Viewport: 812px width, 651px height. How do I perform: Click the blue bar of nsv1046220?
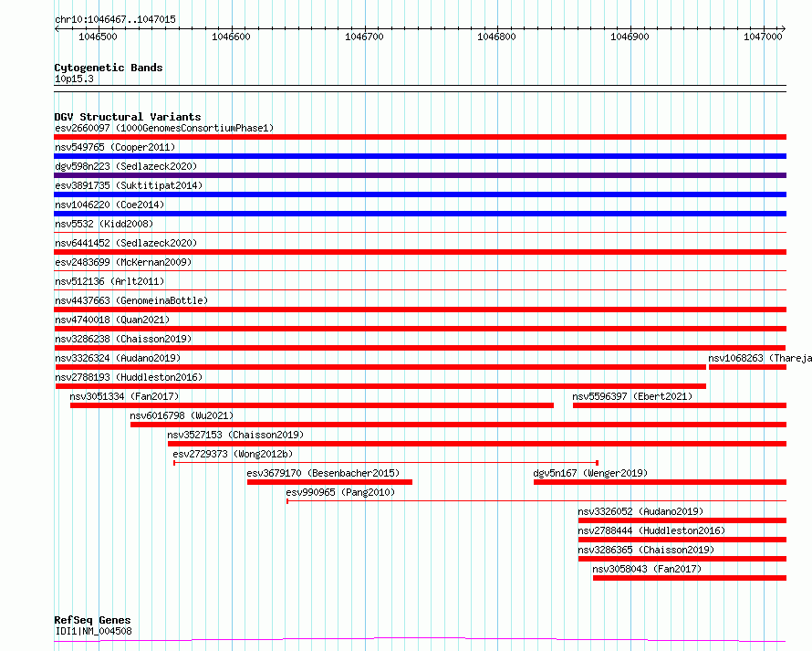[x=420, y=214]
